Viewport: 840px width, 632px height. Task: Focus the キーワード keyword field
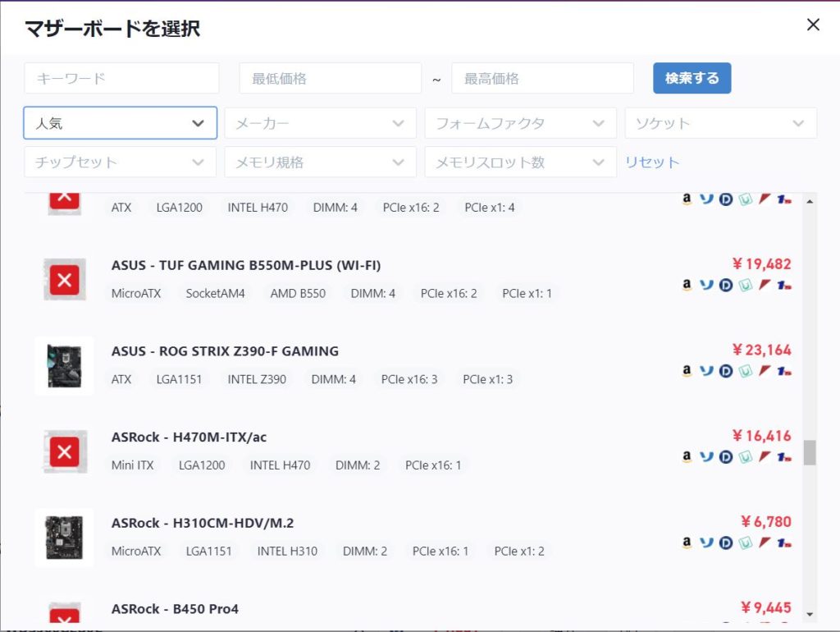121,78
